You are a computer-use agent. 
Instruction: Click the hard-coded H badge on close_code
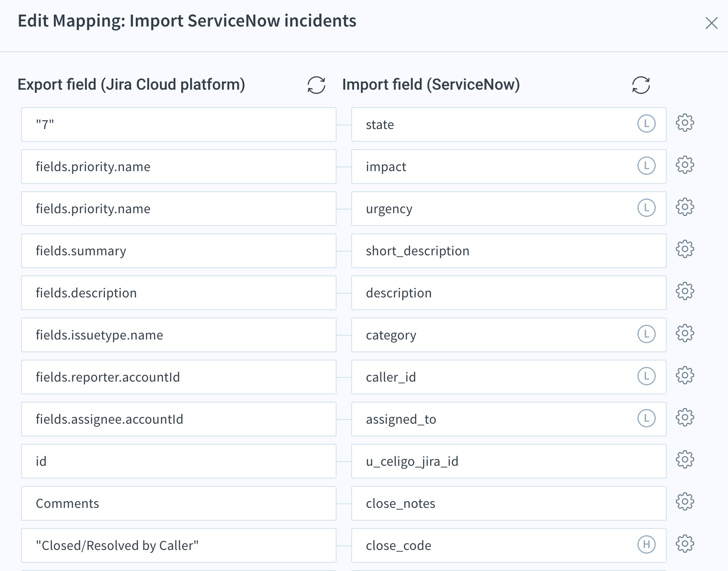[647, 544]
